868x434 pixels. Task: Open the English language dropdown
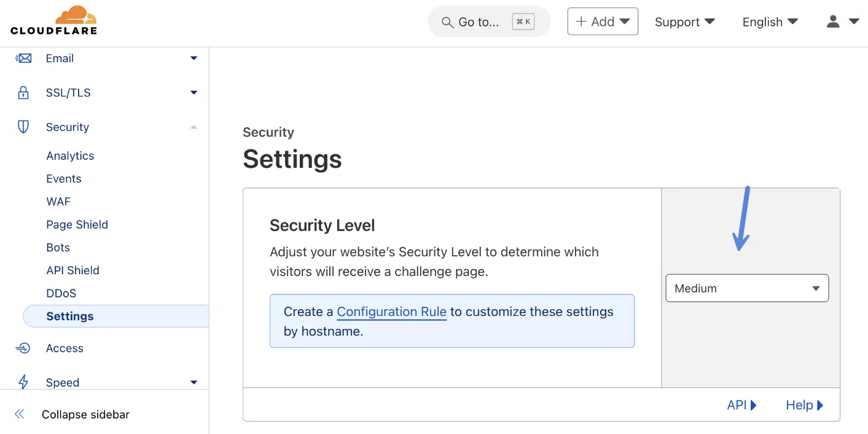(x=769, y=22)
